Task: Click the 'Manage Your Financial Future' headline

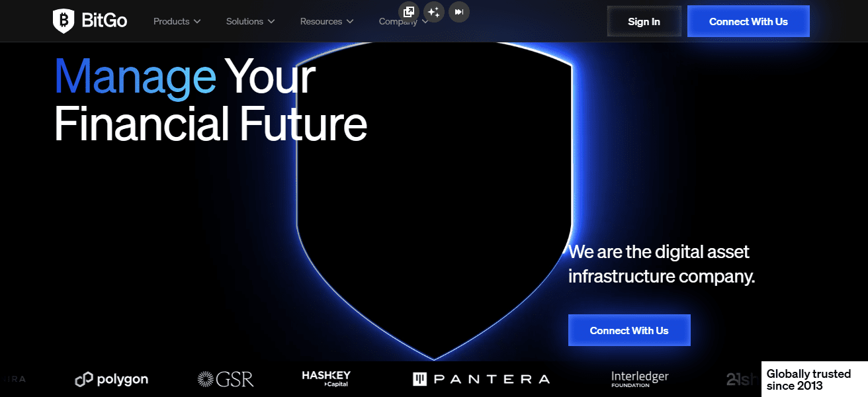Action: pos(210,99)
